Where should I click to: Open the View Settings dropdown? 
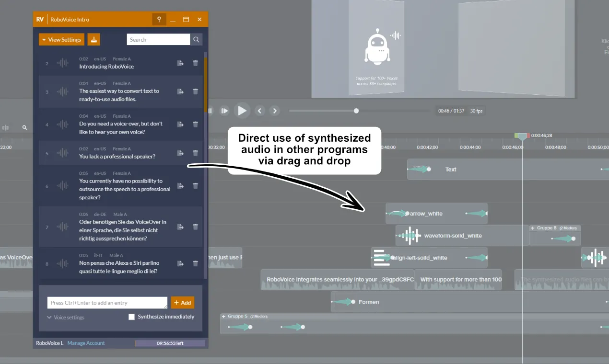point(61,39)
